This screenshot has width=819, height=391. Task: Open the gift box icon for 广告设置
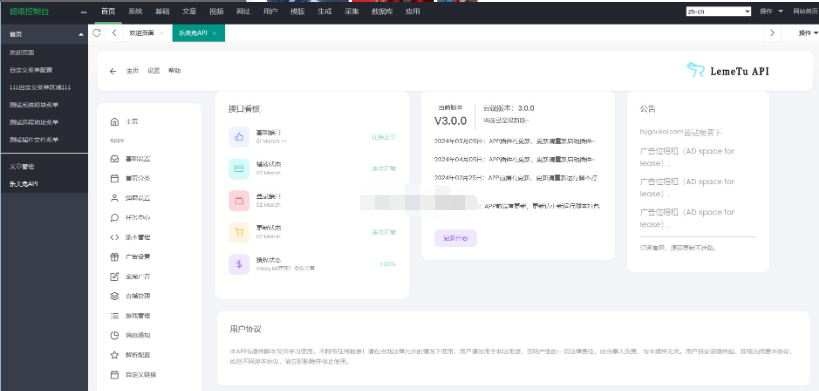tap(115, 257)
